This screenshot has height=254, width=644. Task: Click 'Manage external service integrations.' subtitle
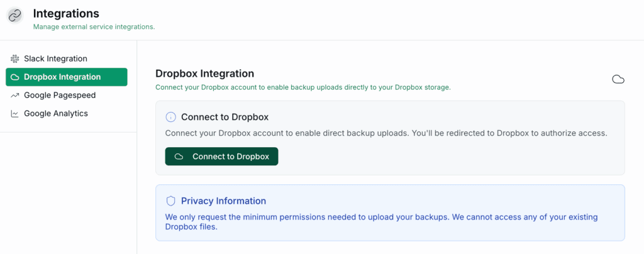tap(94, 27)
